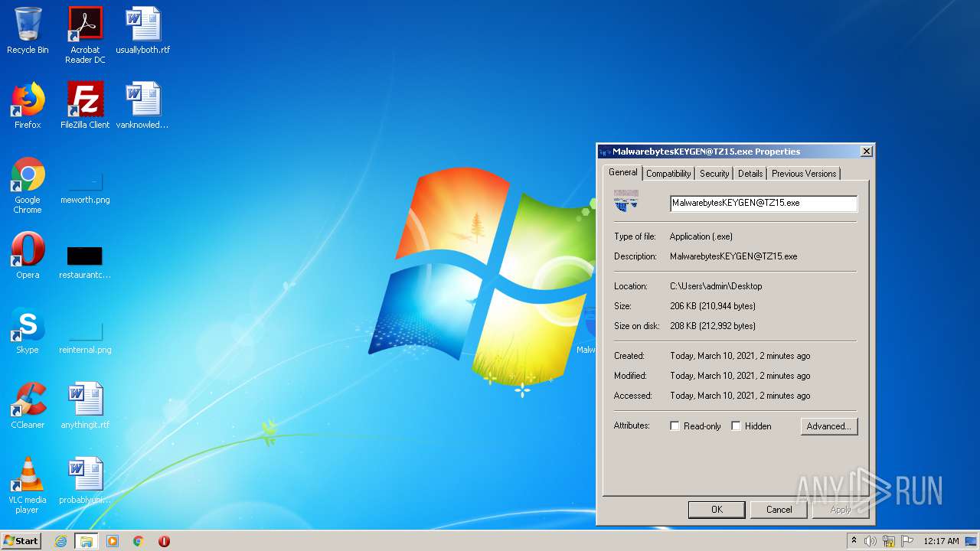Select the FileZilla Client shortcut
Screen dimensions: 980x551
[x=85, y=106]
